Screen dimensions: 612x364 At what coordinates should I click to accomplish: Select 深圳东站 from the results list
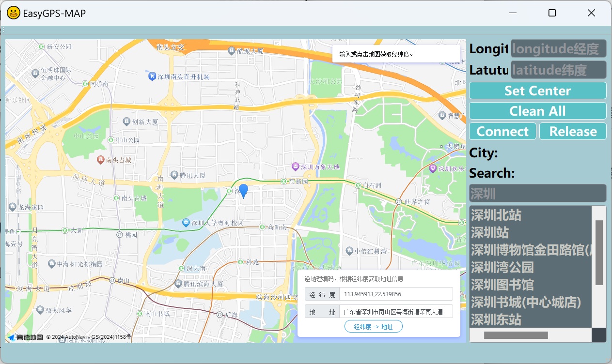click(531, 319)
